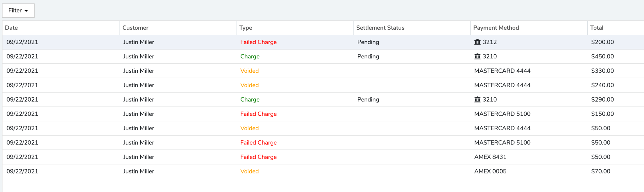Click bank icon next to 3212
This screenshot has width=644, height=192.
[477, 42]
